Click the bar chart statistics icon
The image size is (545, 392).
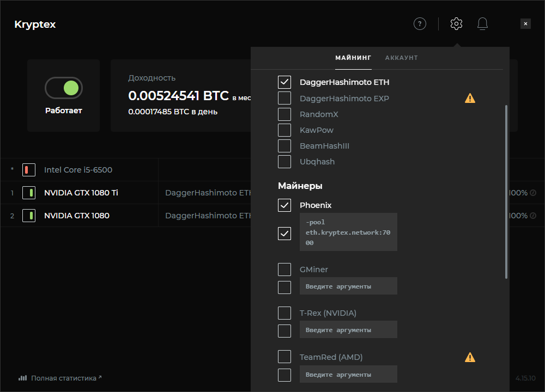click(x=22, y=378)
